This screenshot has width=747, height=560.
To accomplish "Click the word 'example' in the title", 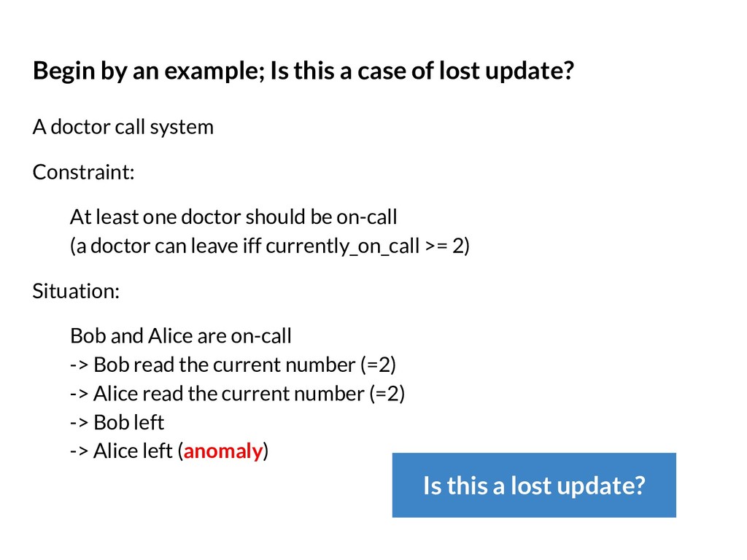I will (x=213, y=71).
